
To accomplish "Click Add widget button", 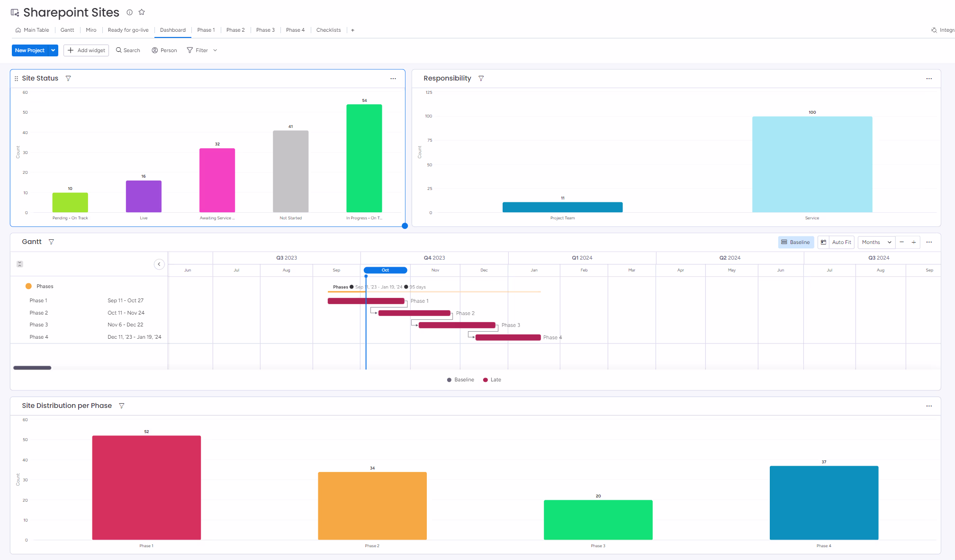I will tap(86, 50).
